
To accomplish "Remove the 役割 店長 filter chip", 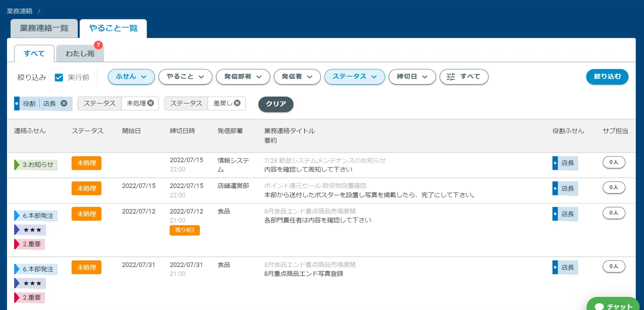I will pyautogui.click(x=64, y=103).
